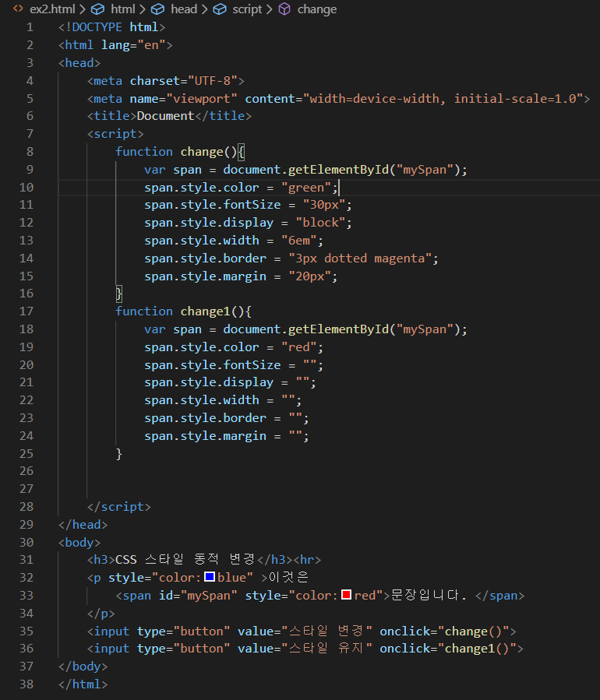Click "6em" value on line 13
Viewport: 600px width, 700px height.
(x=299, y=241)
